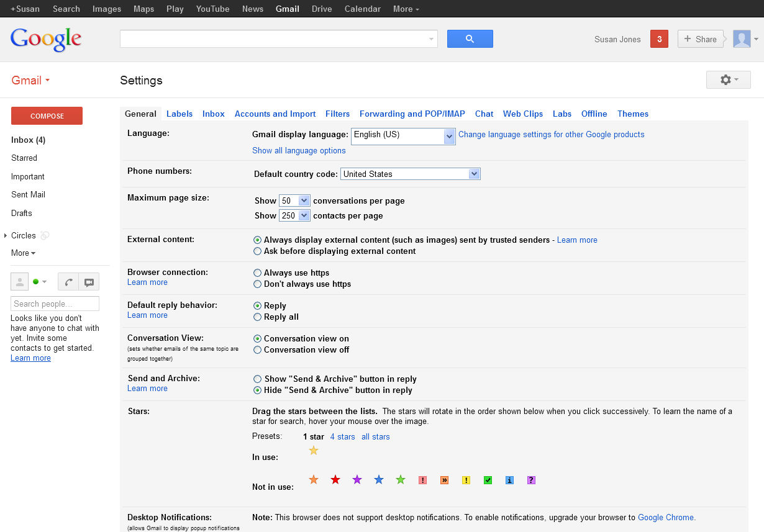Click the Circles link icon
This screenshot has height=532, width=764.
[x=45, y=235]
